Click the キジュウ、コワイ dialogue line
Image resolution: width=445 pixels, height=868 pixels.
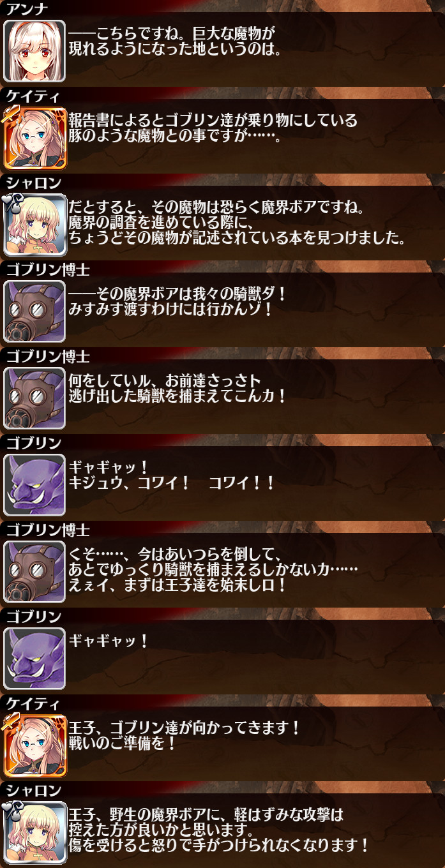coord(172,483)
